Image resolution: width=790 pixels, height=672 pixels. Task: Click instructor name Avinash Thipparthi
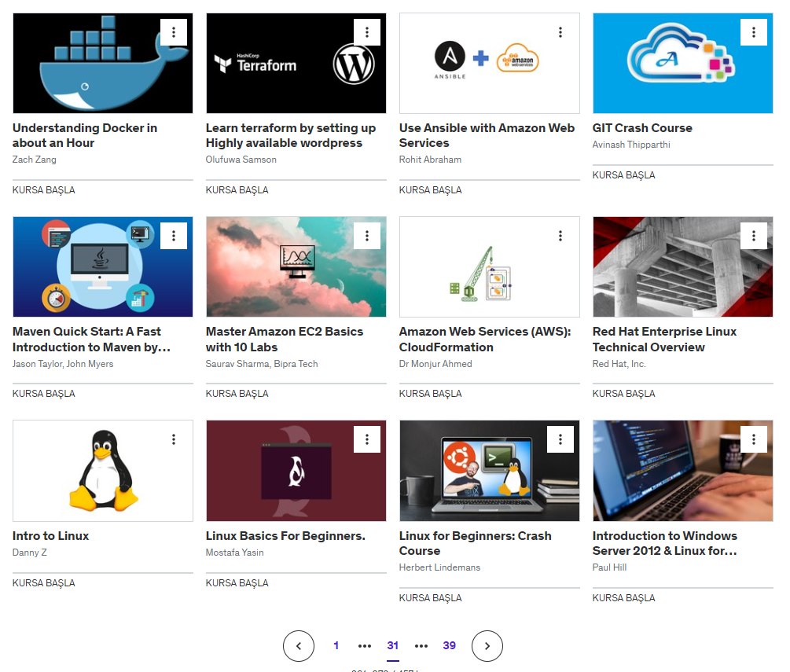point(631,145)
